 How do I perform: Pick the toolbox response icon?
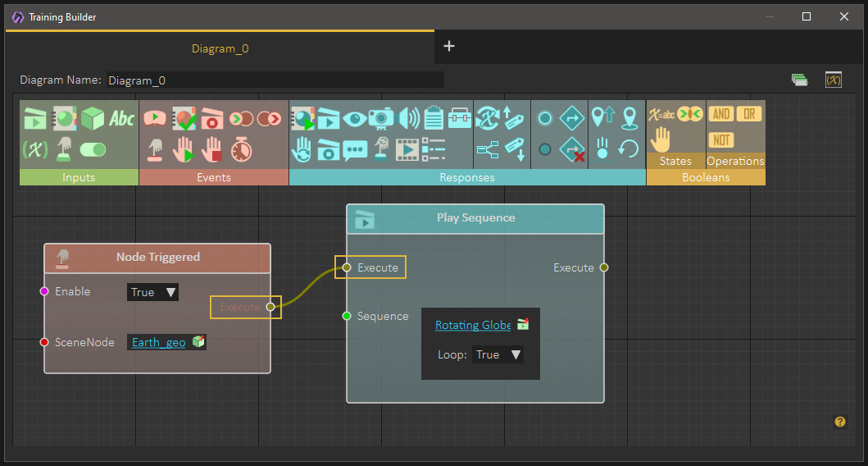[460, 118]
